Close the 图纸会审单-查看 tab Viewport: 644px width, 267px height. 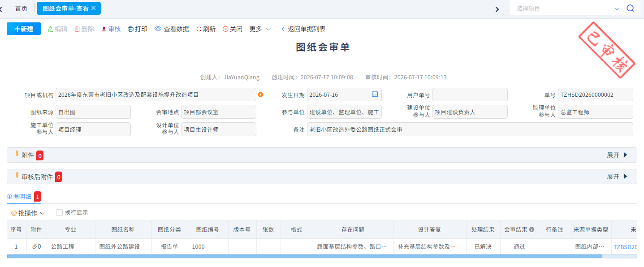[x=93, y=8]
